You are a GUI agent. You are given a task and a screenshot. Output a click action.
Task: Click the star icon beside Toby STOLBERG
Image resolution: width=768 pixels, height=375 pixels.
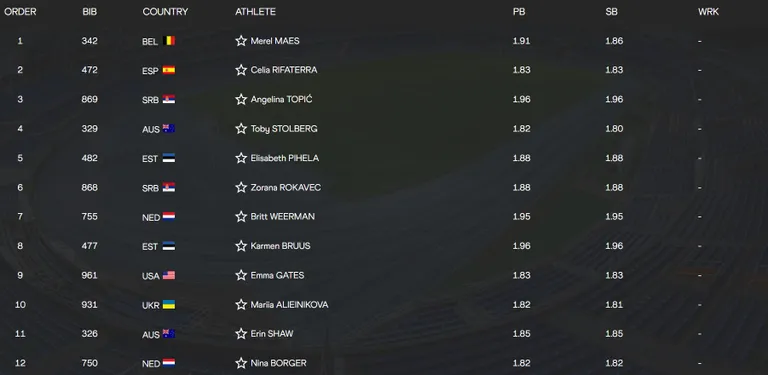[241, 129]
